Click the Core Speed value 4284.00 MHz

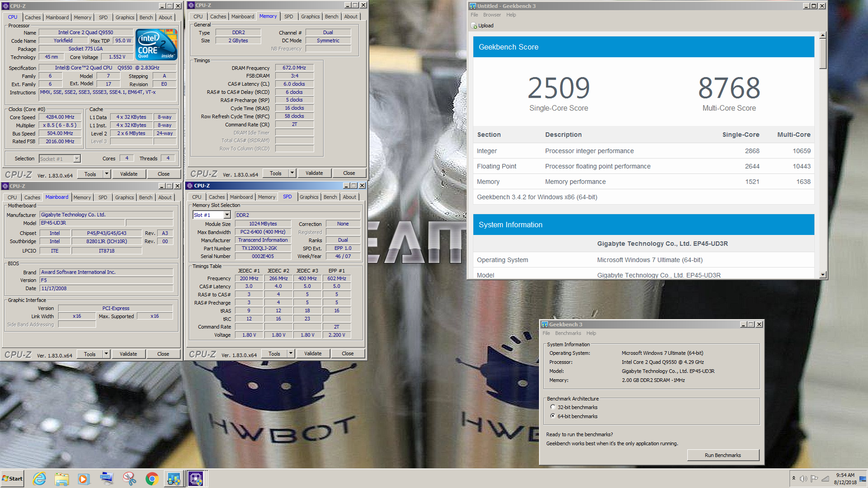(60, 117)
